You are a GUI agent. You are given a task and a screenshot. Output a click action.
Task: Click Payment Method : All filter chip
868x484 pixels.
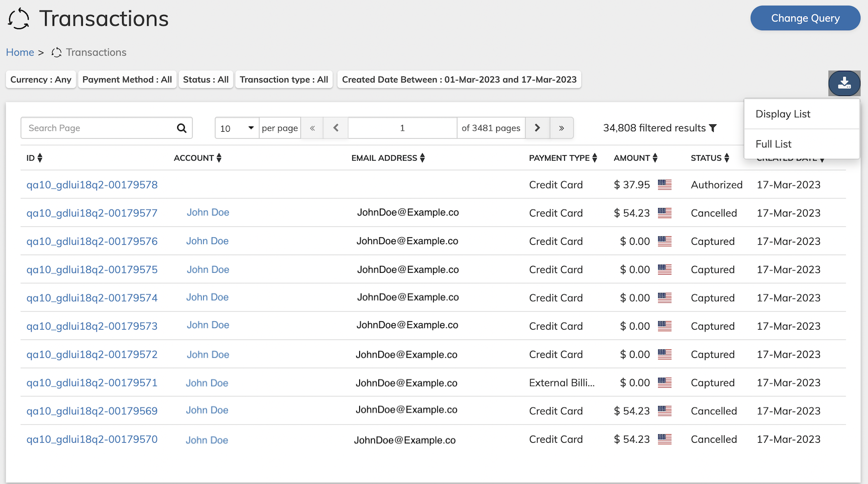coord(127,79)
